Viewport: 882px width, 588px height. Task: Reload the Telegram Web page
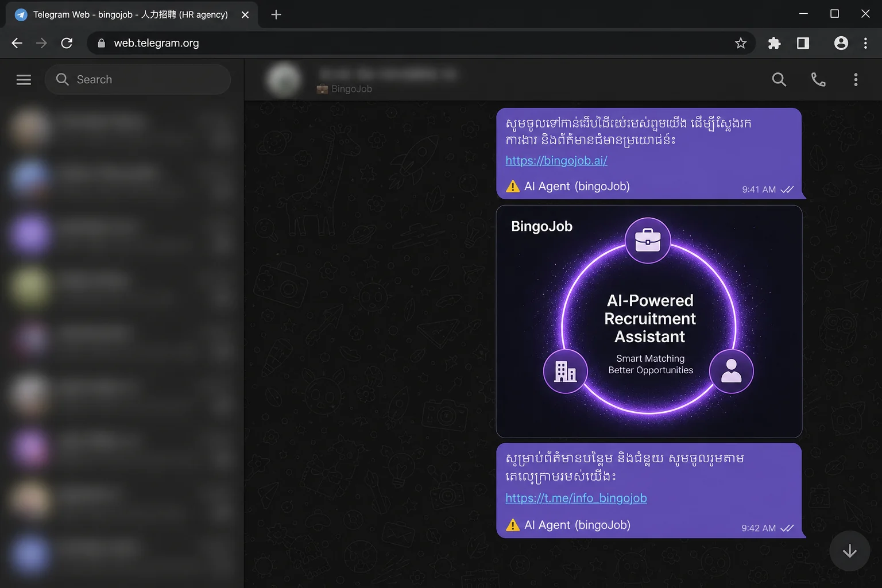point(67,43)
